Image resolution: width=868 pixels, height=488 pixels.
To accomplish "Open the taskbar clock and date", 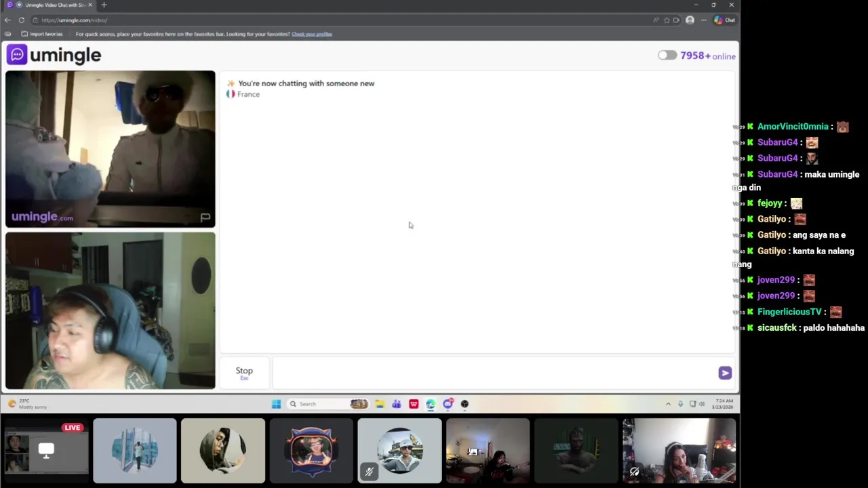I will coord(722,404).
